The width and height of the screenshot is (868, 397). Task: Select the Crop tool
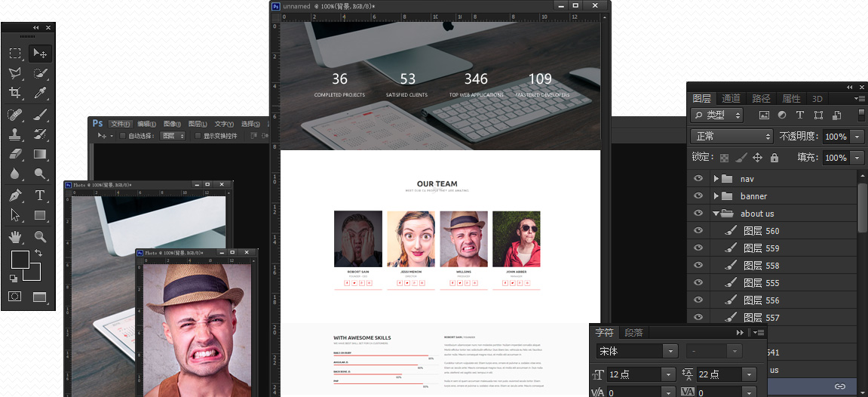coord(15,93)
